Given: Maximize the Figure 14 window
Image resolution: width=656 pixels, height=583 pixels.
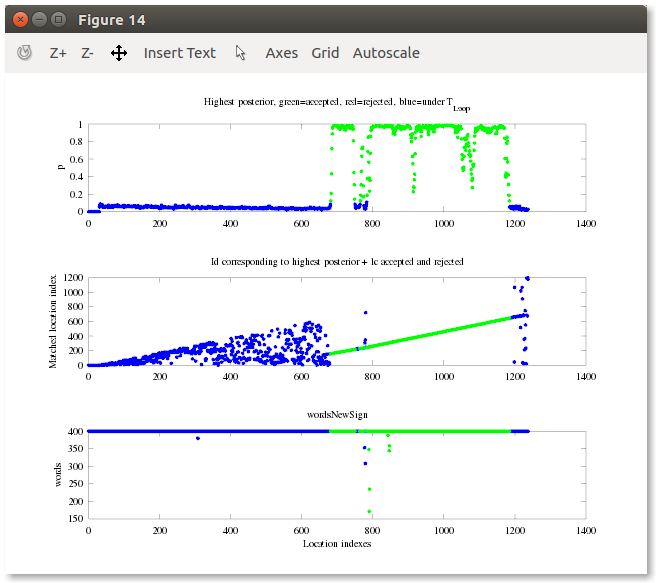Looking at the screenshot, I should coord(58,19).
